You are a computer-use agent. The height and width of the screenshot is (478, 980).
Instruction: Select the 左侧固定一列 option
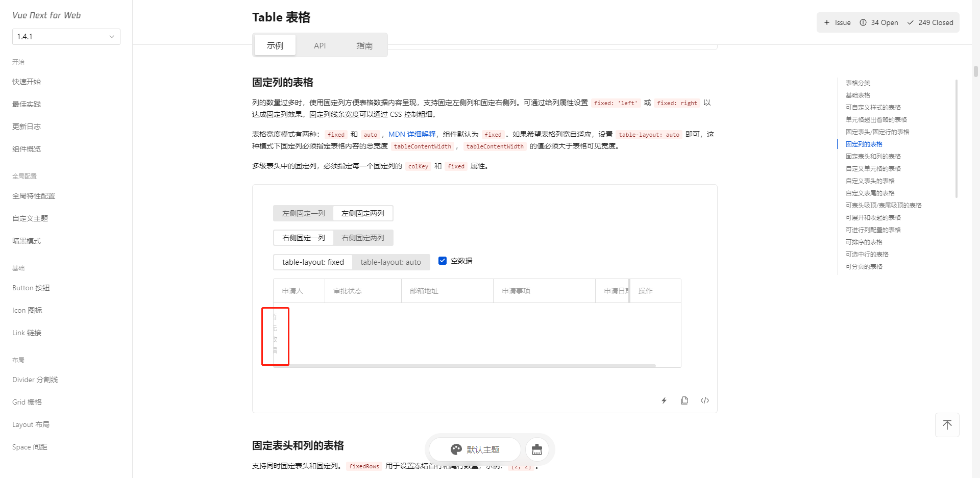(303, 213)
